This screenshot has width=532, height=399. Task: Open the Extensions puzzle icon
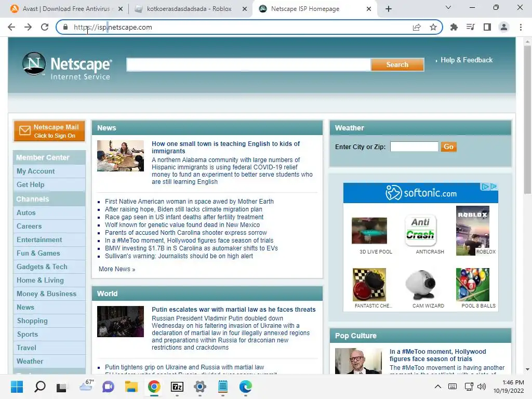pyautogui.click(x=454, y=27)
